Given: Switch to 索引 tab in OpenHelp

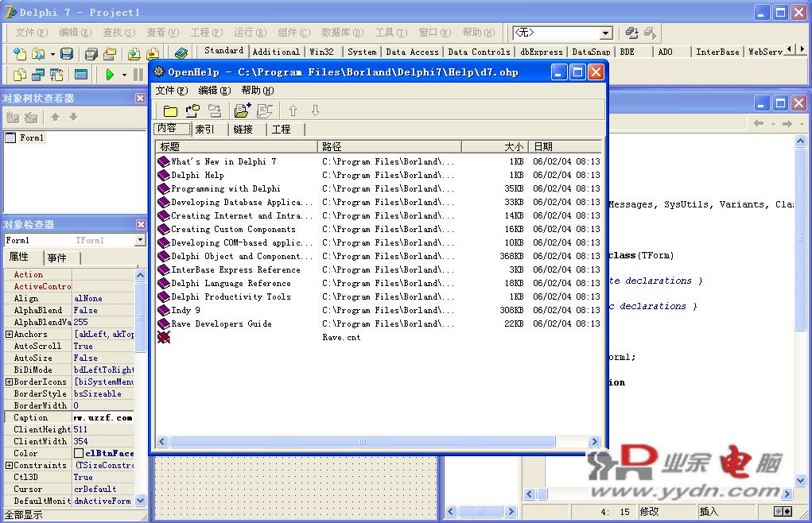Looking at the screenshot, I should click(x=210, y=129).
